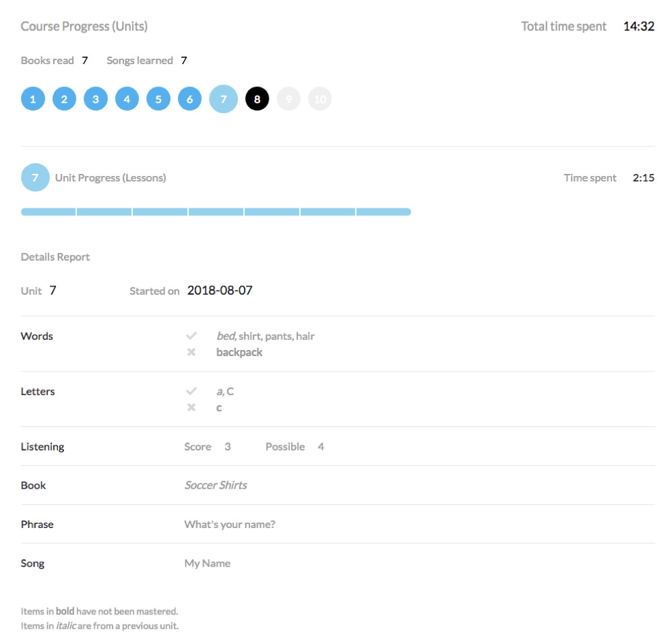Viewport: 670px width, 644px height.
Task: Click the last lesson progress bar segment
Action: click(x=383, y=212)
